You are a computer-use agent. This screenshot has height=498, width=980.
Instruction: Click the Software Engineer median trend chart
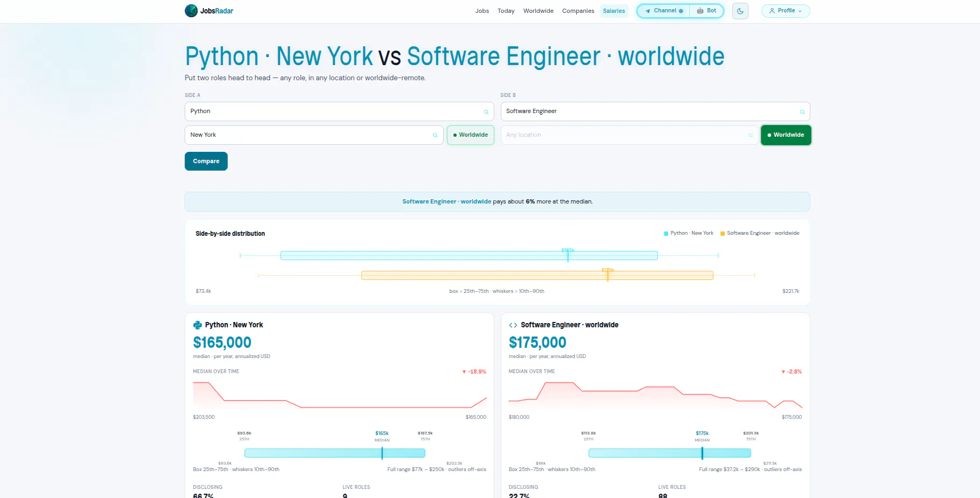(x=655, y=395)
